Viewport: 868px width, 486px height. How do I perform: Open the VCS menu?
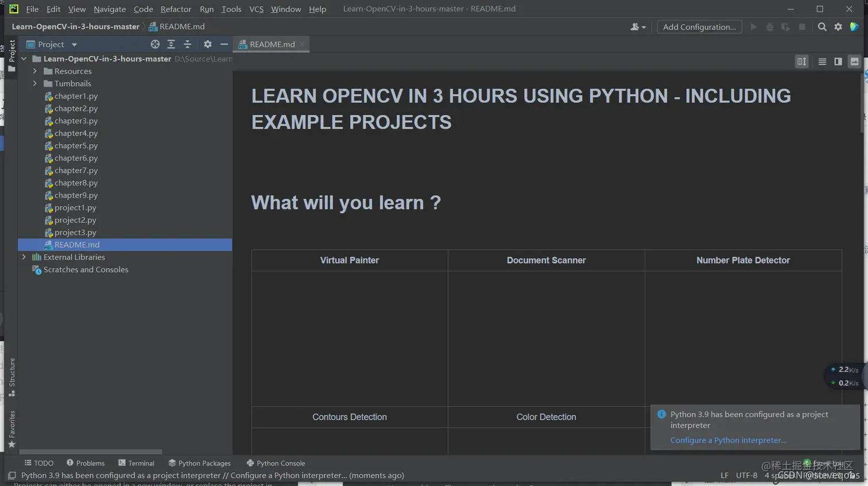tap(257, 9)
